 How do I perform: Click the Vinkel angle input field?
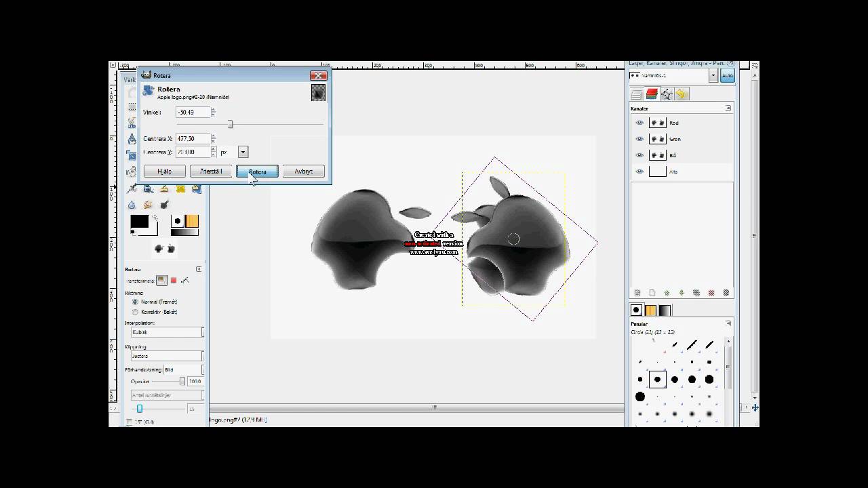pyautogui.click(x=193, y=112)
